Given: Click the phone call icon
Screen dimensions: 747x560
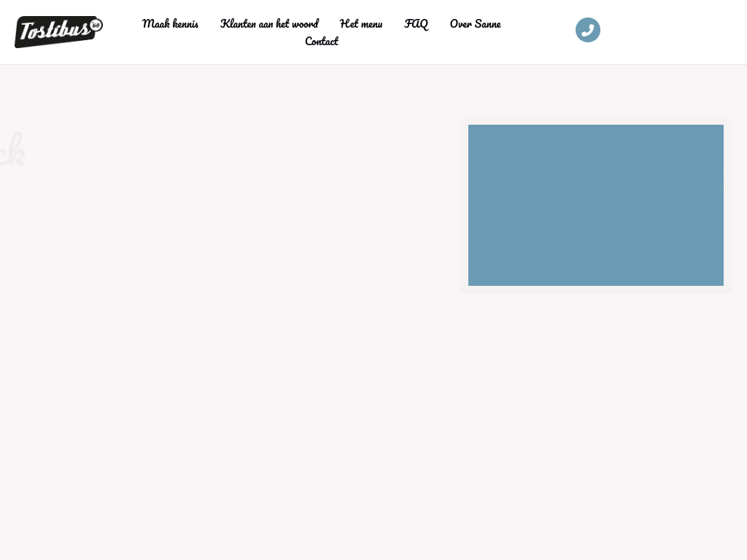Looking at the screenshot, I should [x=587, y=30].
